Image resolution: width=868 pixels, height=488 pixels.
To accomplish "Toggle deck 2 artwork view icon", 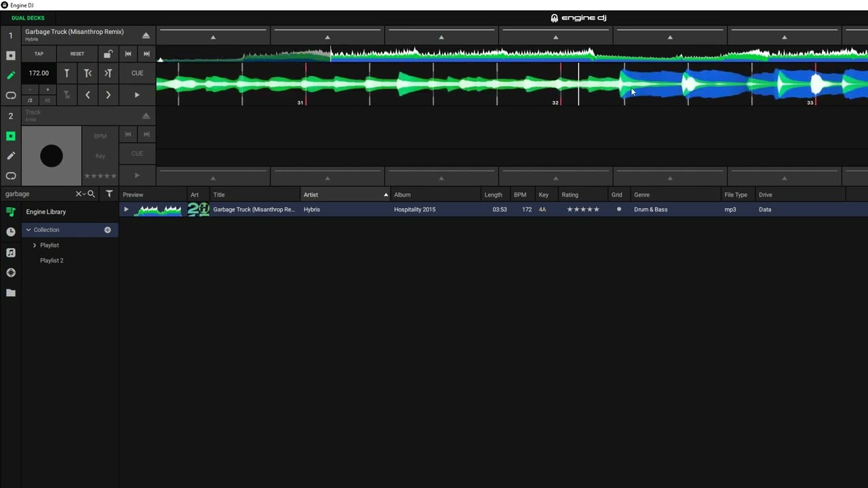I will 10,136.
